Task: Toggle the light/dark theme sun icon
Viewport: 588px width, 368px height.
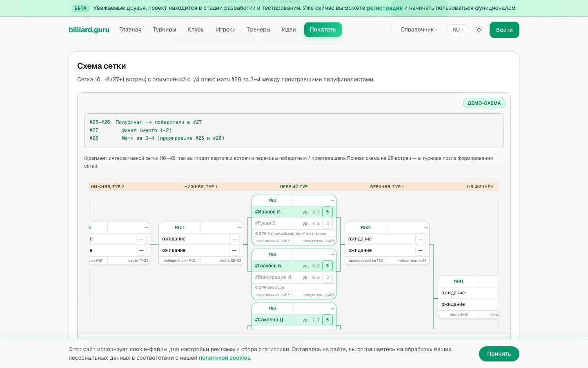Action: (479, 30)
